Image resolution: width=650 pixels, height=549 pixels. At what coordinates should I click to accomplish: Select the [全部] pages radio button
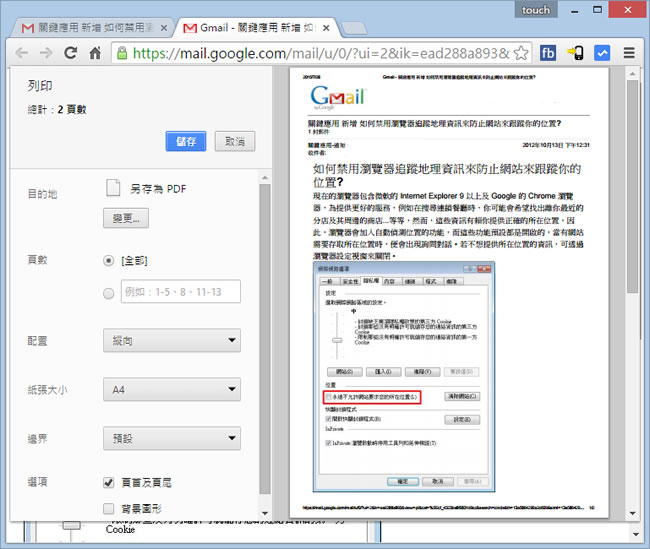coord(109,260)
